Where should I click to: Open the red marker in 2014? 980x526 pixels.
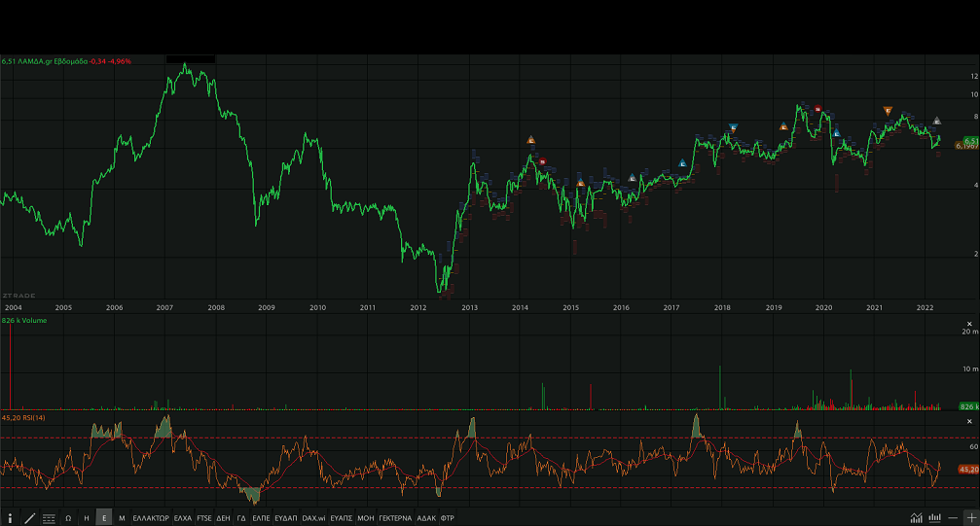coord(542,161)
